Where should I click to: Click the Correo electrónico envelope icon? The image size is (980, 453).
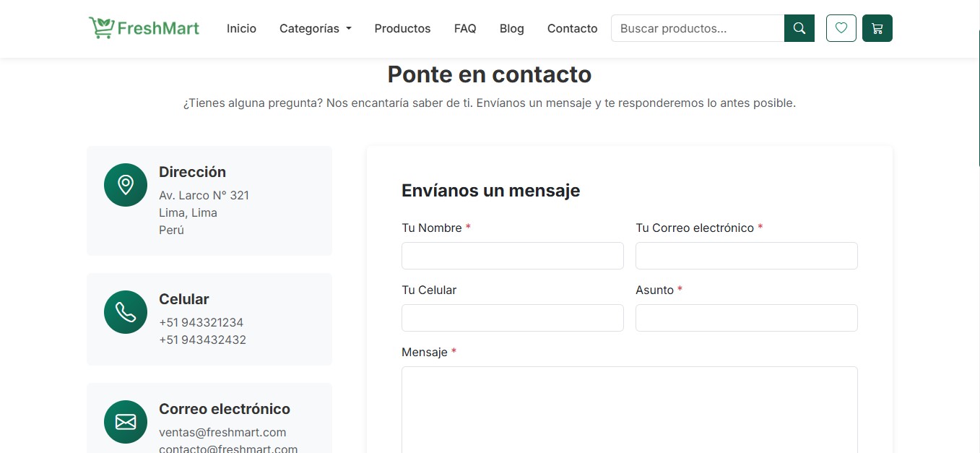pyautogui.click(x=126, y=422)
